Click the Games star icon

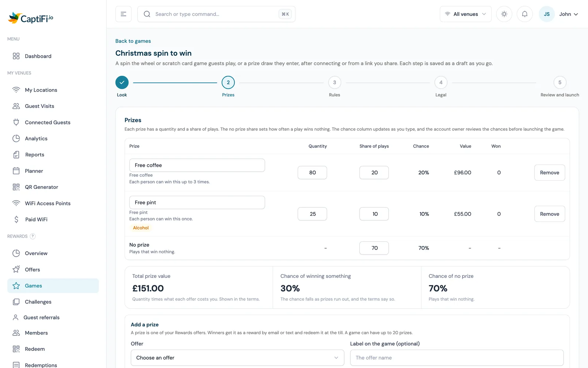tap(16, 286)
